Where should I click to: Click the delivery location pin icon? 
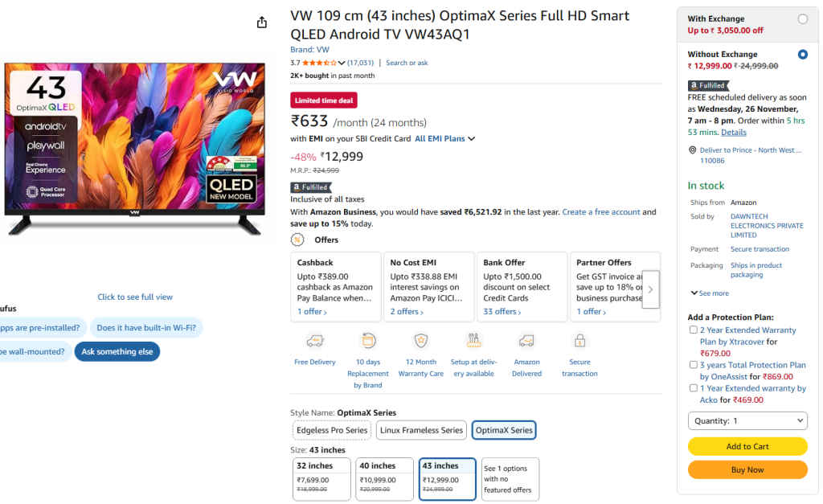pos(694,150)
